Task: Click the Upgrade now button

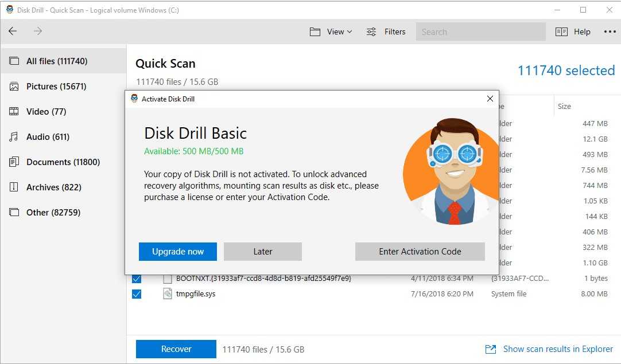Action: tap(178, 252)
